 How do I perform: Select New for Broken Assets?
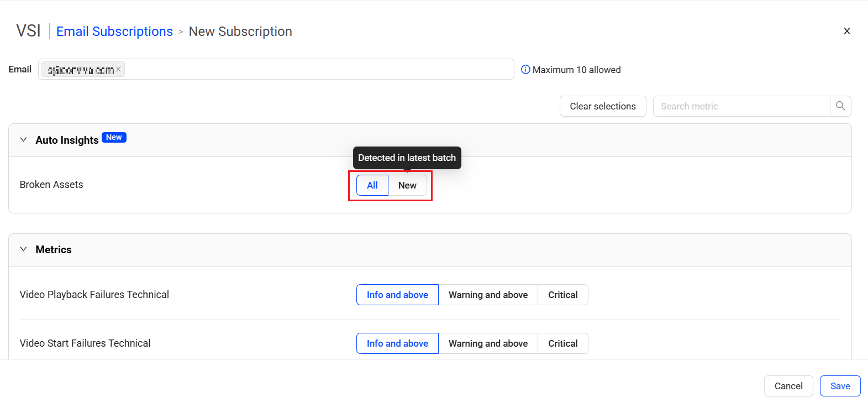coord(407,185)
